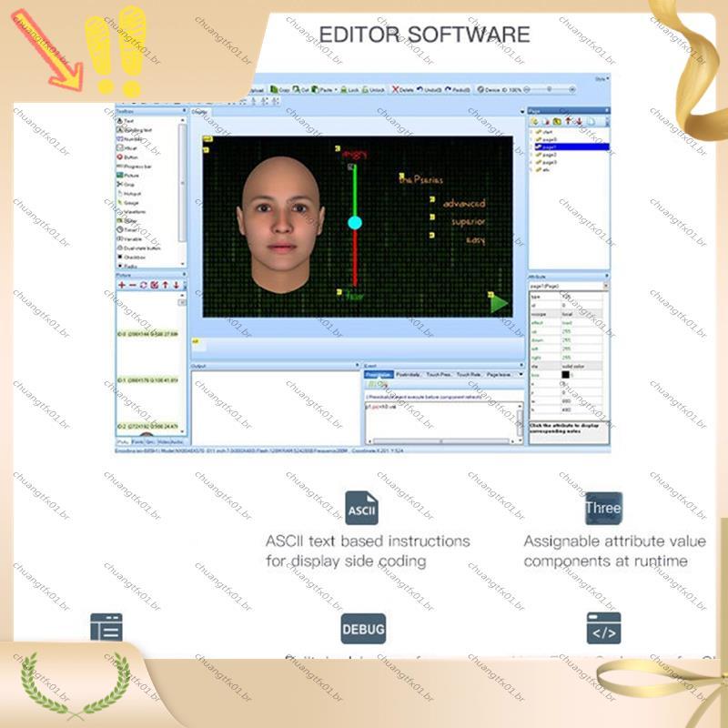Click the green play arrow on the canvas
This screenshot has height=728, width=728.
pos(499,304)
